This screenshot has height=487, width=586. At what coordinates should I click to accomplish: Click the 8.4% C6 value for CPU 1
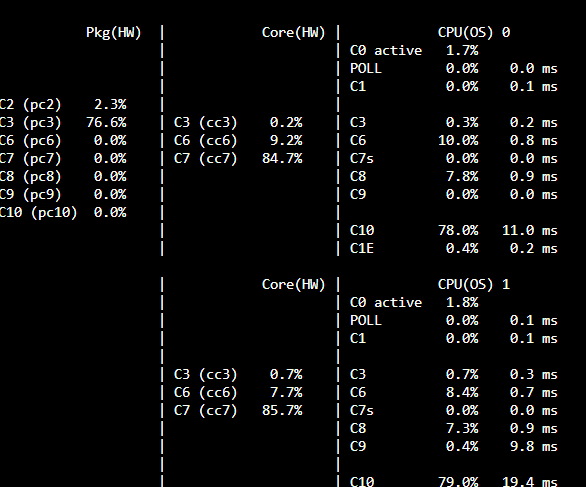click(462, 392)
